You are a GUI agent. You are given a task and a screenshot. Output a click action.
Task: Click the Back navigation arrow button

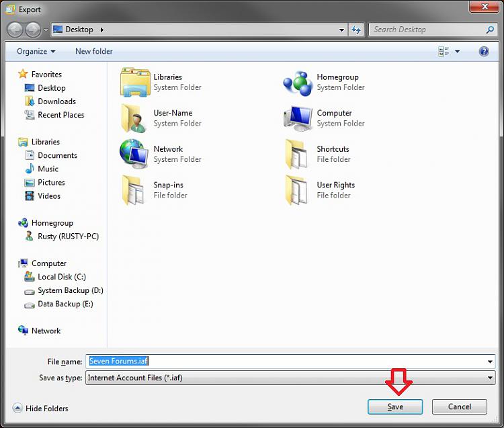pyautogui.click(x=15, y=30)
